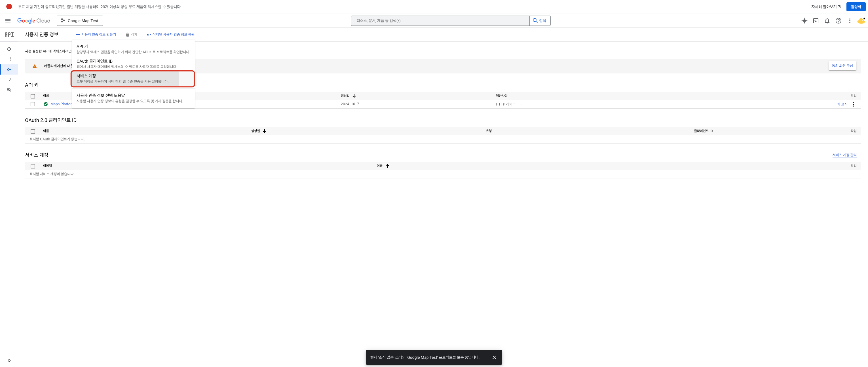
Task: Open the main hamburger navigation menu
Action: pyautogui.click(x=8, y=20)
